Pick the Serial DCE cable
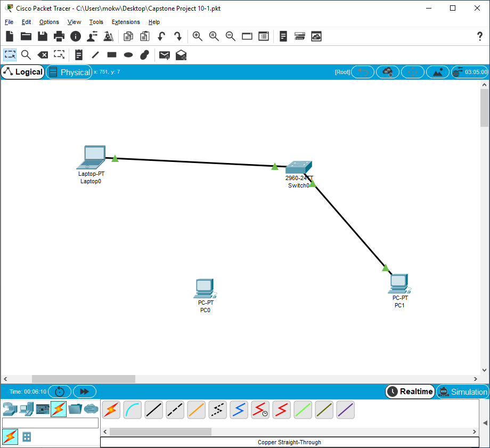The height and width of the screenshot is (448, 490). (260, 410)
